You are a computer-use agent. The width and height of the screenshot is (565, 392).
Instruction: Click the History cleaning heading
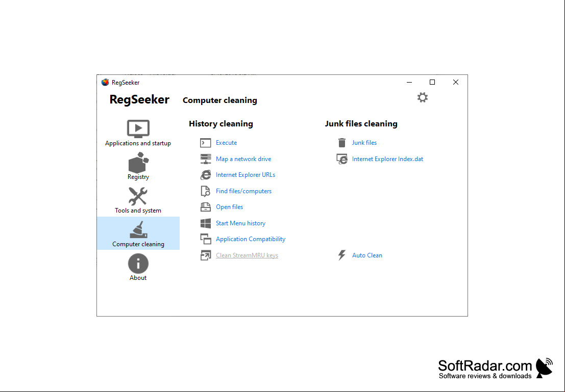(221, 124)
